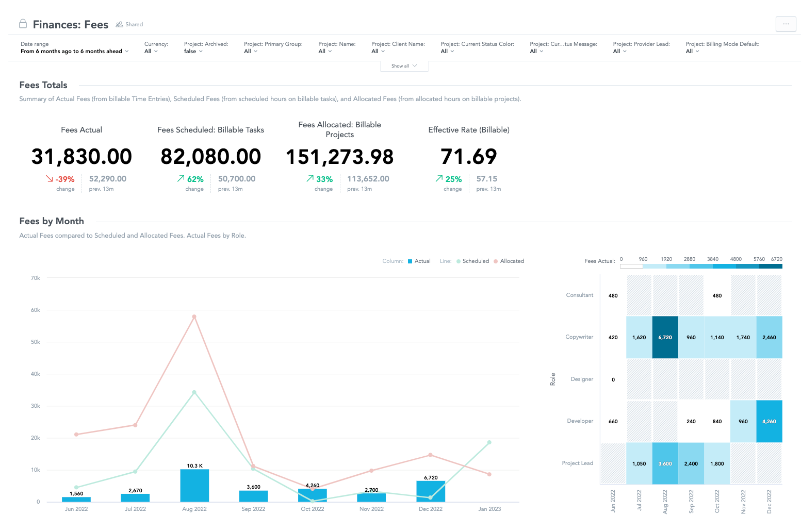Click the Fees Actual color scale gradient
The height and width of the screenshot is (532, 801).
click(x=701, y=265)
